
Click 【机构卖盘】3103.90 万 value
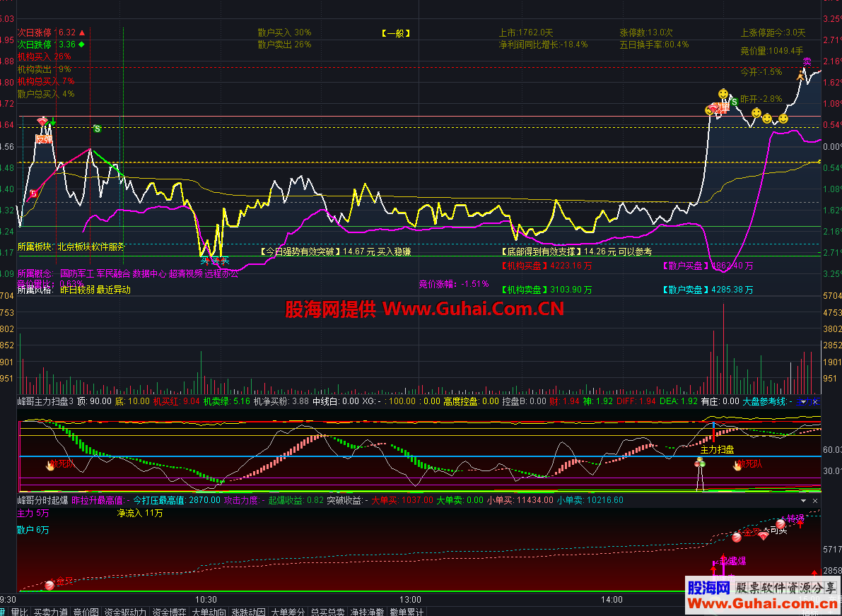click(x=545, y=290)
